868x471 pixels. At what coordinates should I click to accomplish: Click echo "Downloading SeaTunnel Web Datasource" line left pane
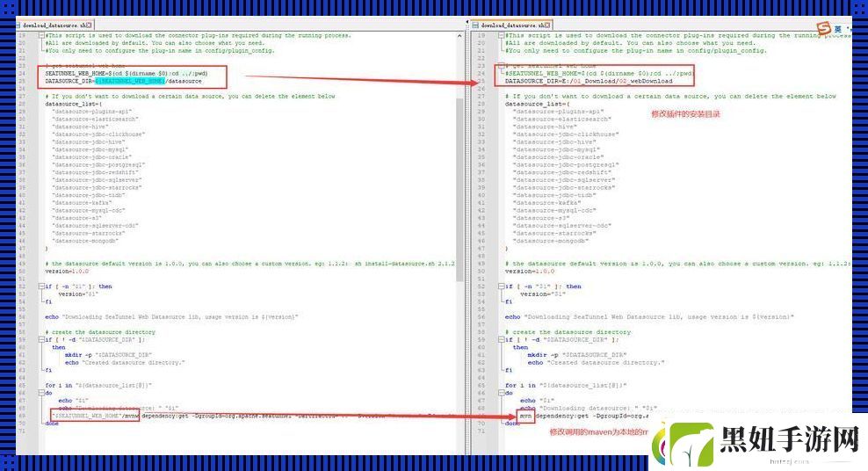click(x=171, y=316)
